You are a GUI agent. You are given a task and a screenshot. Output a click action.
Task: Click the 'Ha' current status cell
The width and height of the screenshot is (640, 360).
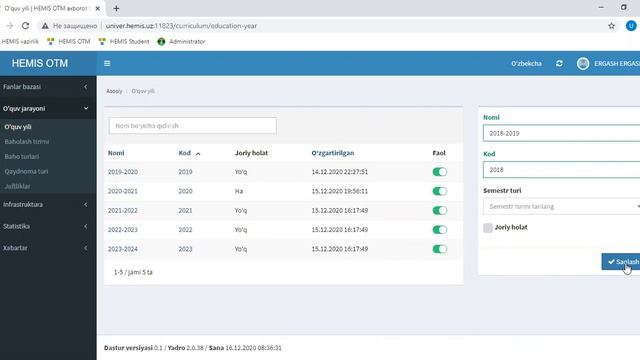click(239, 191)
